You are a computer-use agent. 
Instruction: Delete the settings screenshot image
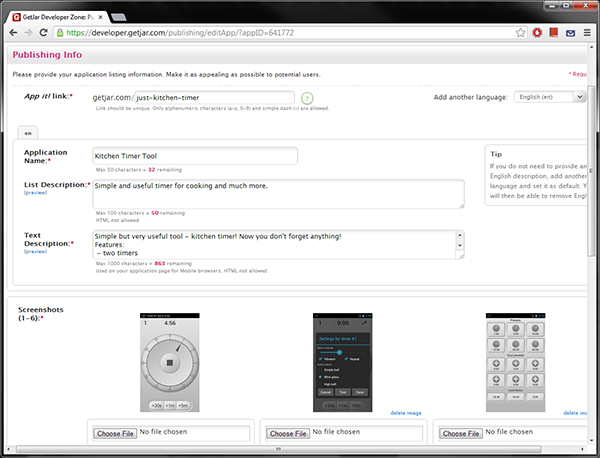406,413
